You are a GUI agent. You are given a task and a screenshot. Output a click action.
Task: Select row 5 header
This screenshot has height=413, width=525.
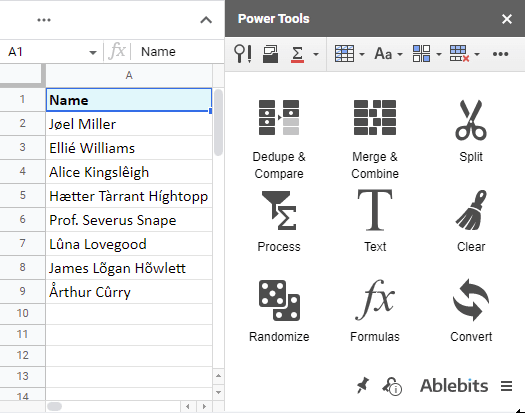coord(22,196)
